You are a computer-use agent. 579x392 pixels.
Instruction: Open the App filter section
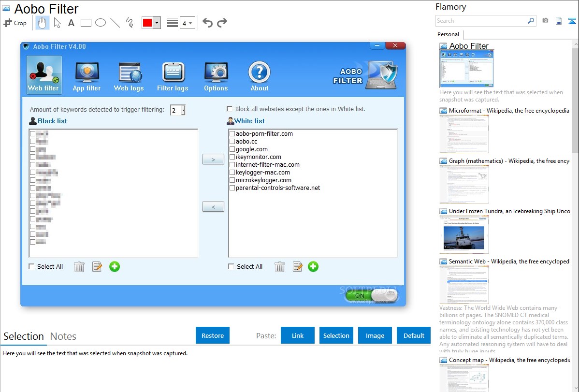coord(87,76)
